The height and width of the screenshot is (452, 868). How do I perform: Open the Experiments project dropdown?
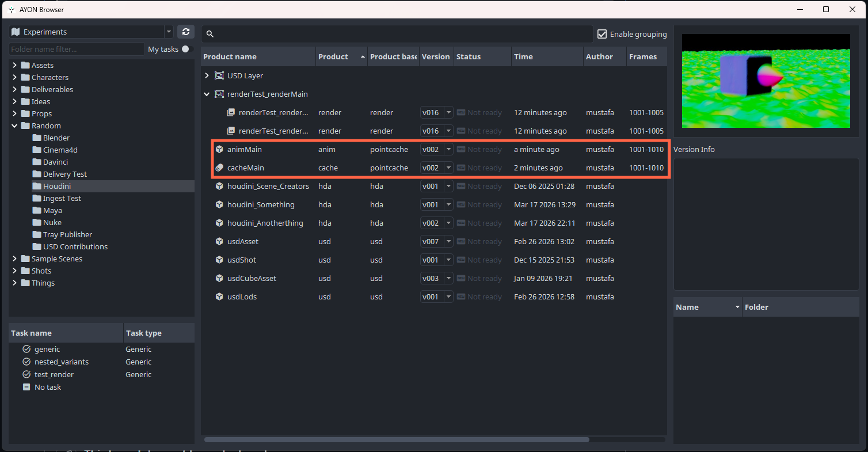pos(92,32)
